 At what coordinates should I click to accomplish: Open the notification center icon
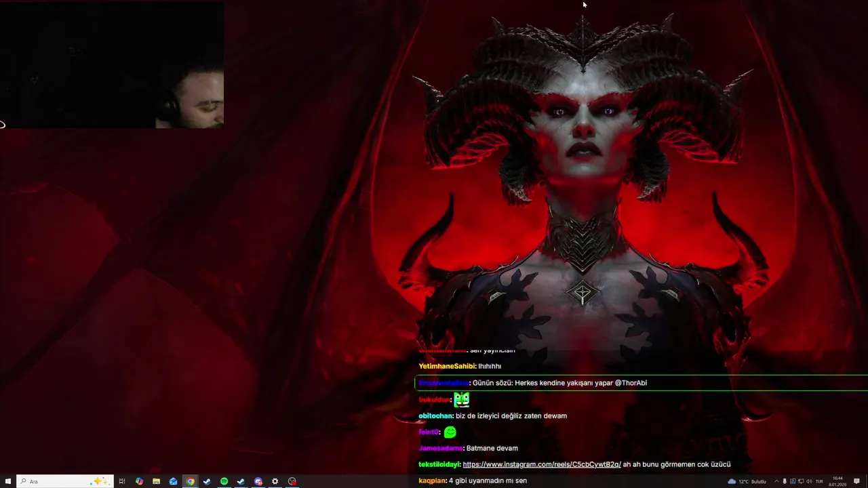[x=856, y=481]
